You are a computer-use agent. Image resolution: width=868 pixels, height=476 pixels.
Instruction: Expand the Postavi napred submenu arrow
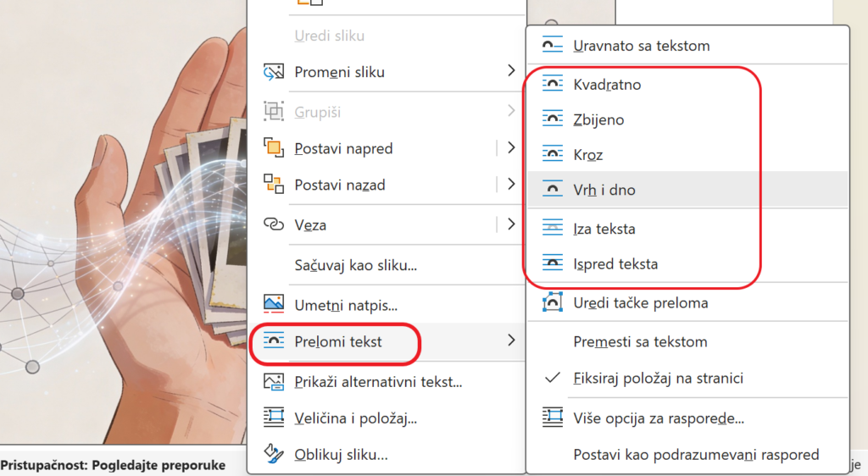510,148
